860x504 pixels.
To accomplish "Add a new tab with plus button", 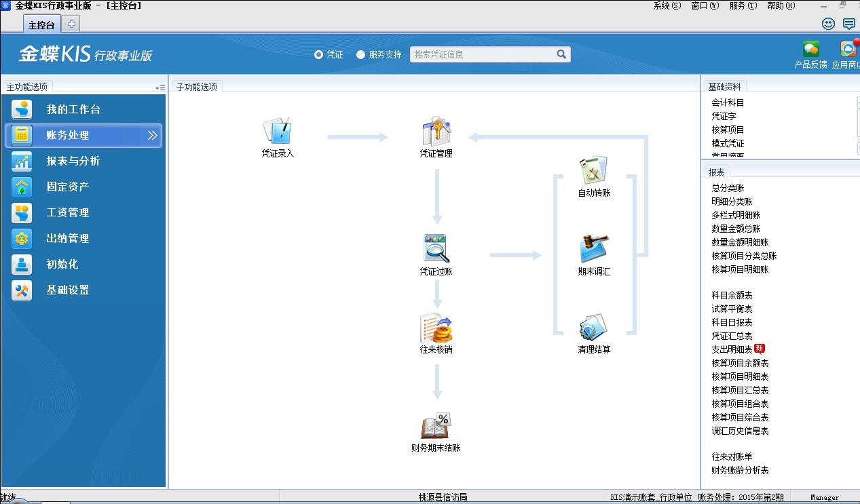I will click(x=71, y=24).
